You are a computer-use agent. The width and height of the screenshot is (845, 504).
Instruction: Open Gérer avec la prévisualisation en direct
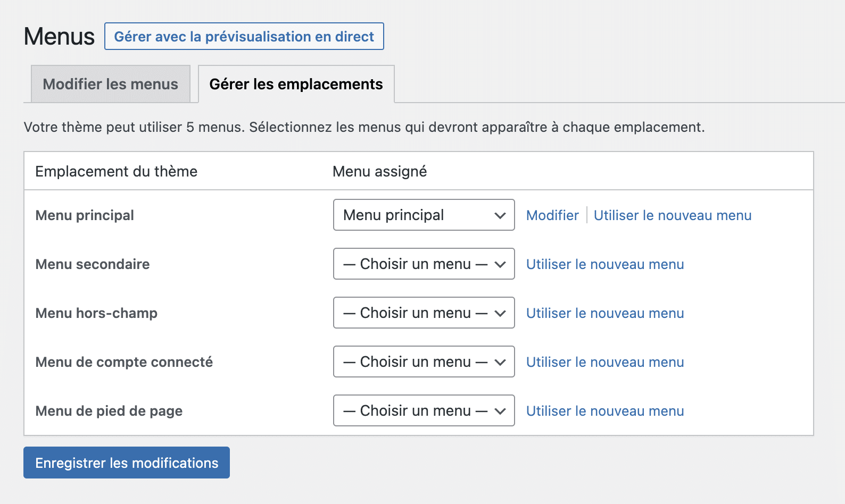[244, 36]
